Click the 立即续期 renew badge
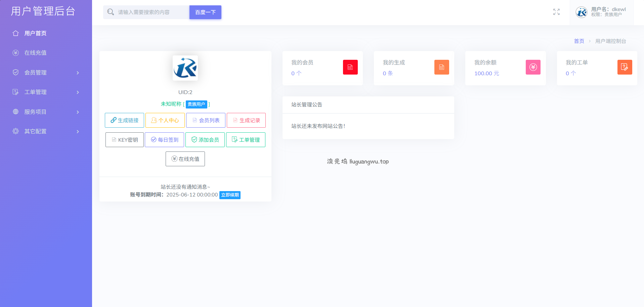 point(230,195)
